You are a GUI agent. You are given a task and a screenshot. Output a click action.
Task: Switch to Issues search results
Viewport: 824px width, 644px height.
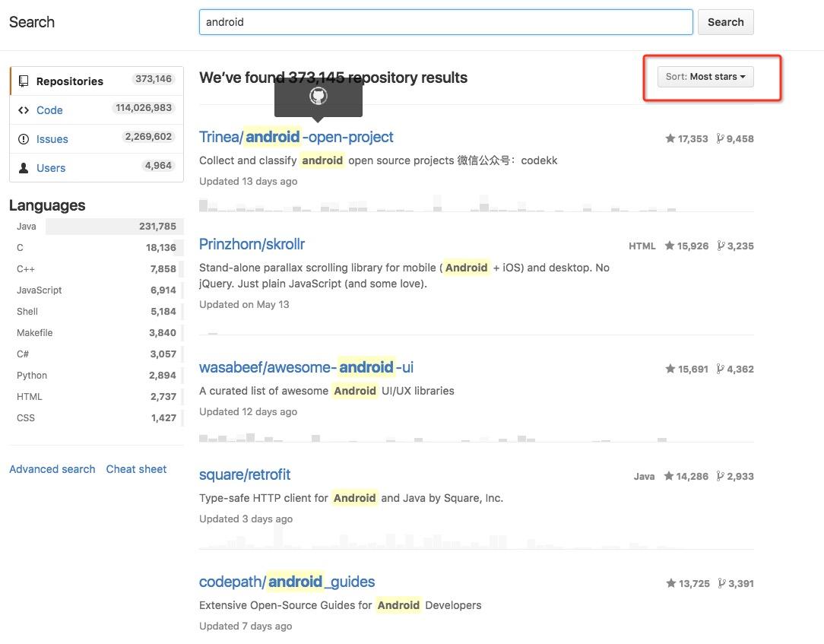pyautogui.click(x=97, y=139)
